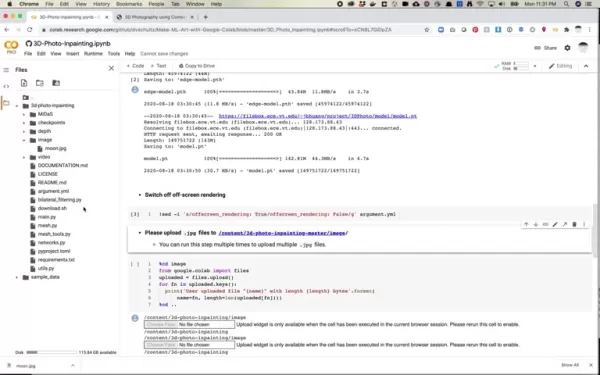600x375 pixels.
Task: Click the Wi-Fi icon in the menu bar
Action: pyautogui.click(x=481, y=4)
